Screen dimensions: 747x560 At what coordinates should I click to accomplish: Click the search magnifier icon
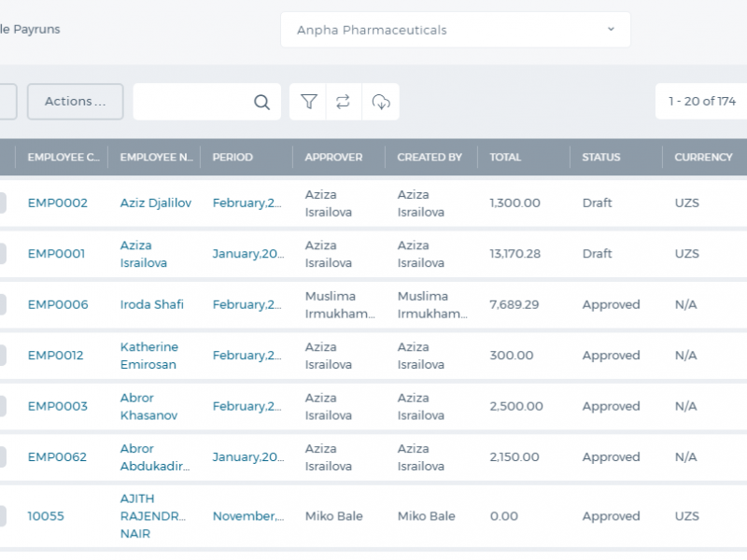pos(261,102)
